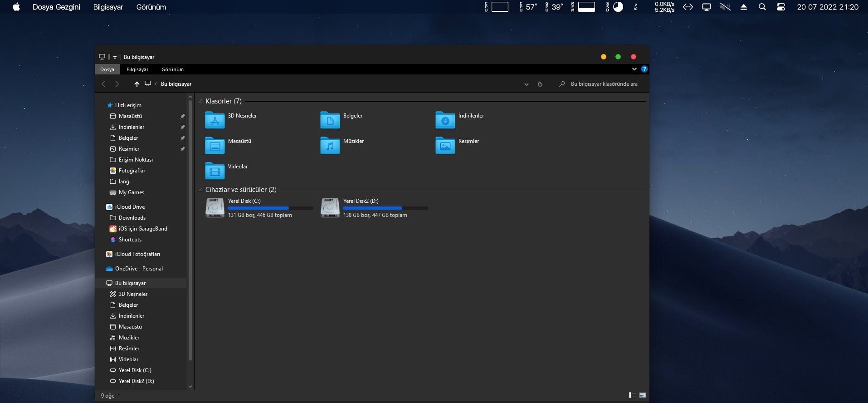Screen dimensions: 868x403
Task: Open the Dosya ribbon tab
Action: [107, 69]
